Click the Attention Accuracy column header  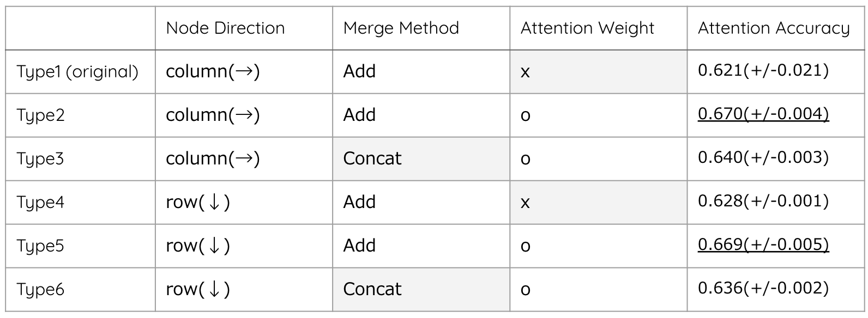pos(773,28)
